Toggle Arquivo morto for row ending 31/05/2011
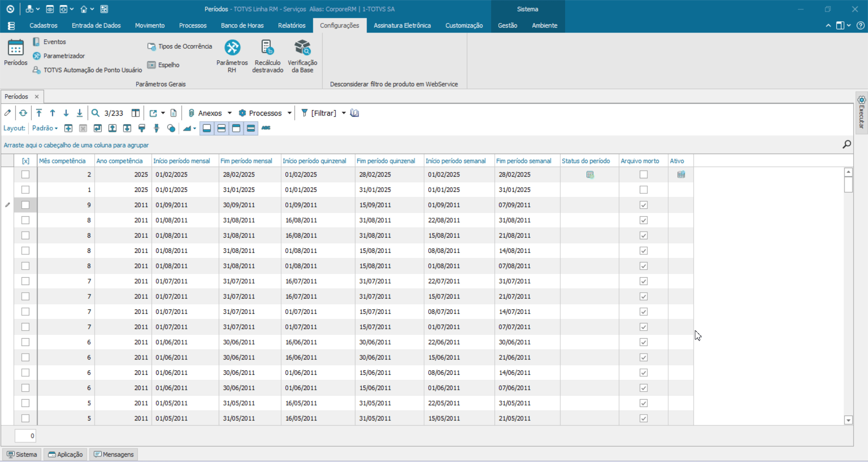This screenshot has height=462, width=868. (644, 403)
